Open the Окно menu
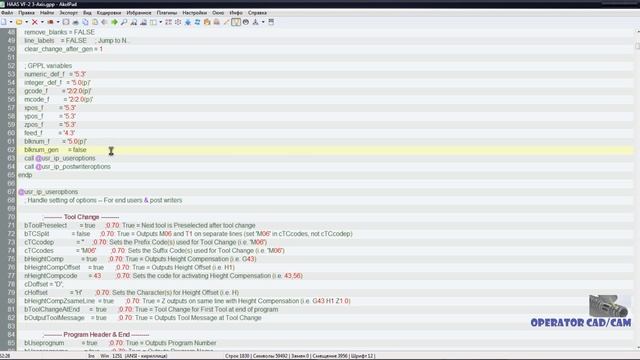Image resolution: width=640 pixels, height=360 pixels. 218,13
